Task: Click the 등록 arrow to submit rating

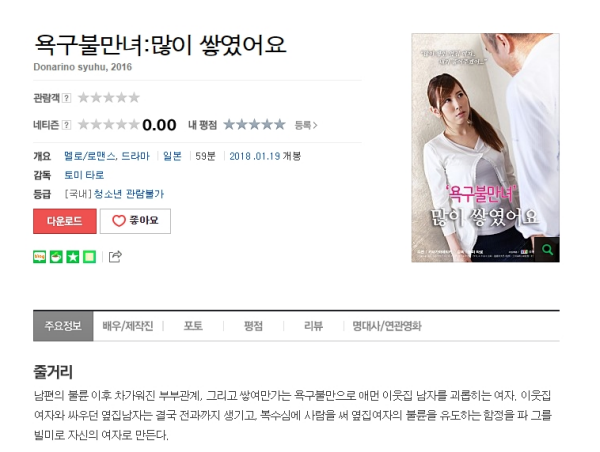Action: 306,125
